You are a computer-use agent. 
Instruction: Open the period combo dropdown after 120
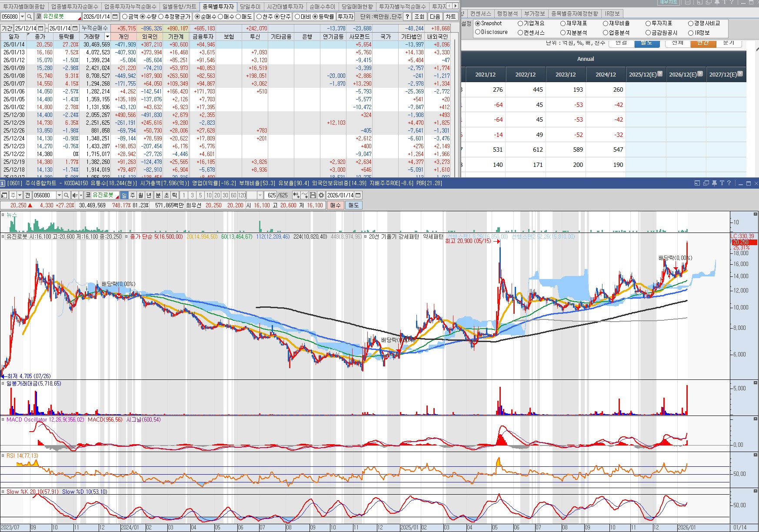pos(260,195)
